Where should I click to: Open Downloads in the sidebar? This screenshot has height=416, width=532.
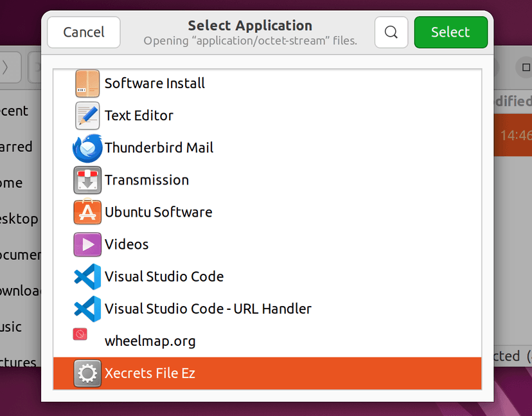16,291
